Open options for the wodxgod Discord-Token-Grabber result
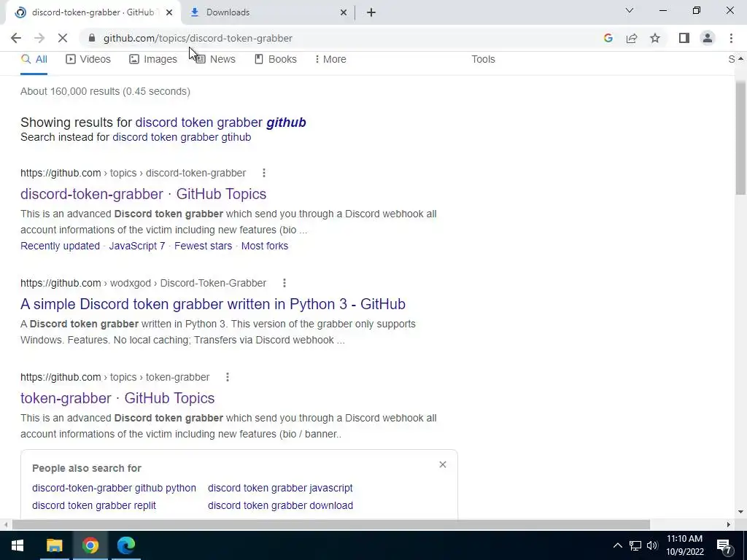Viewport: 747px width, 560px height. coord(285,283)
